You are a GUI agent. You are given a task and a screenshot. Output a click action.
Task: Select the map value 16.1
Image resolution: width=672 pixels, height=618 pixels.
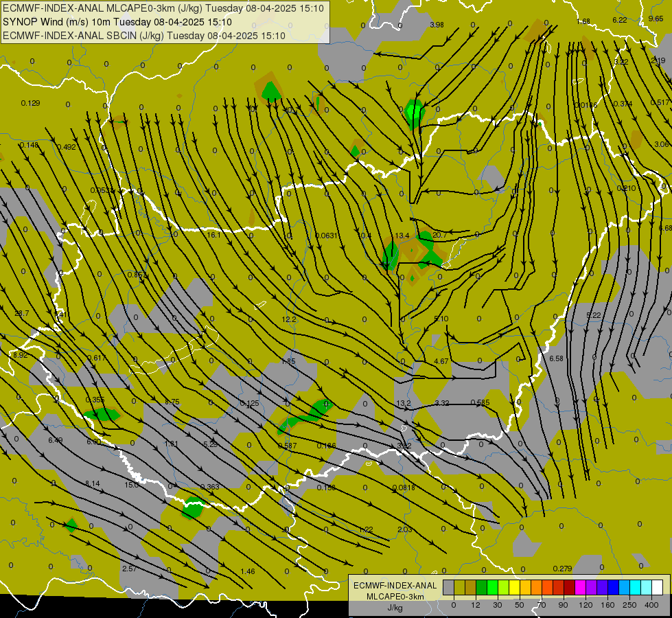click(x=213, y=235)
